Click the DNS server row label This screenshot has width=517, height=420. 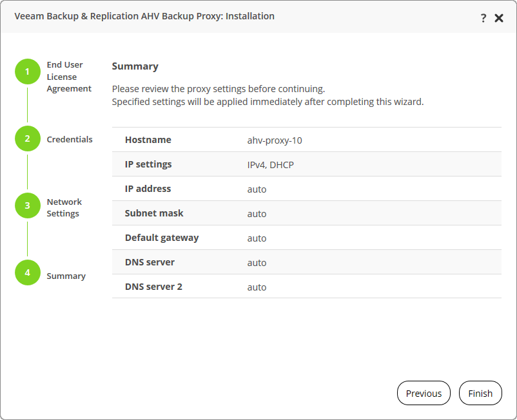pyautogui.click(x=150, y=262)
